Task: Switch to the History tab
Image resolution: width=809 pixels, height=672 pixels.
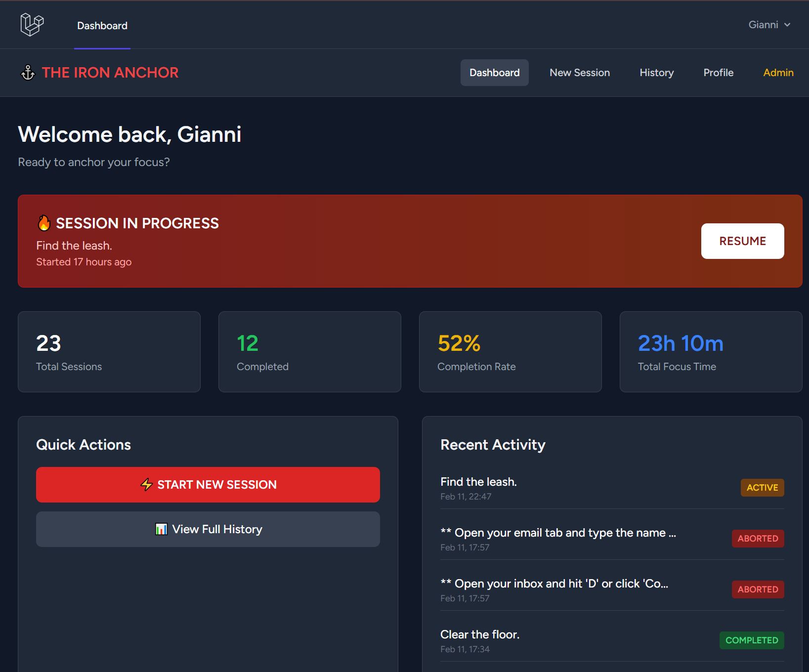Action: (656, 73)
